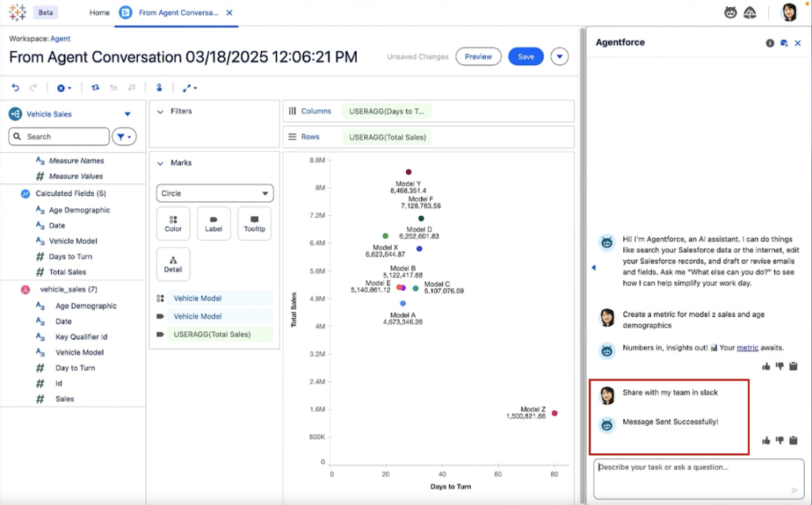The image size is (812, 505).
Task: Open the Detail marks card
Action: tap(173, 264)
